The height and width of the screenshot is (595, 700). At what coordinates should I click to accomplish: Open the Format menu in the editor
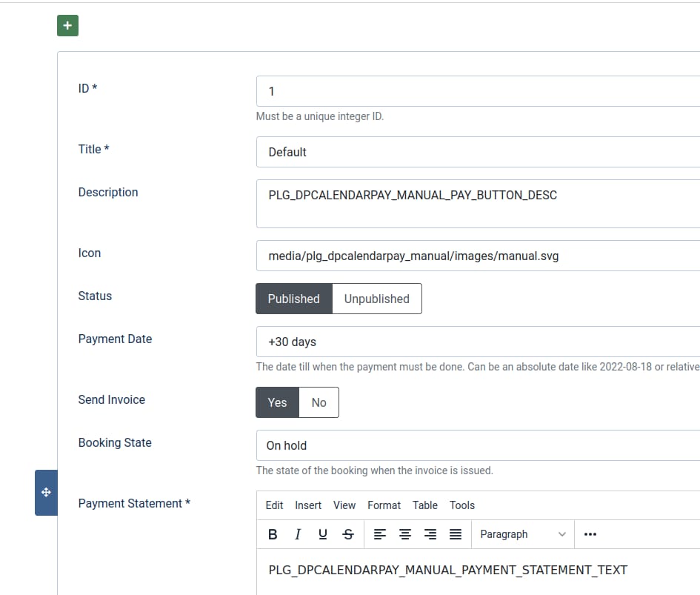[384, 505]
